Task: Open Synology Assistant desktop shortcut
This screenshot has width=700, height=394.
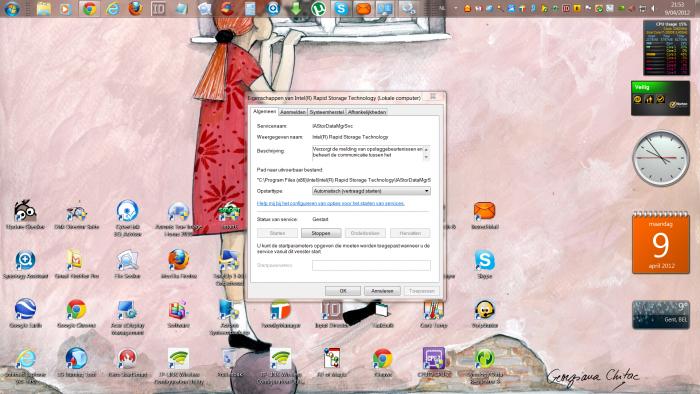Action: (x=25, y=264)
